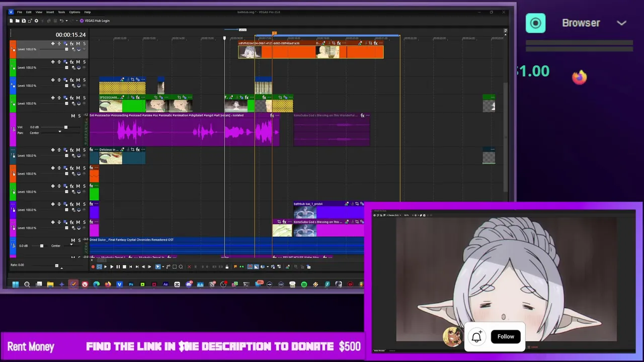
Task: Click the Lock Event padlock icon
Action: click(x=227, y=266)
